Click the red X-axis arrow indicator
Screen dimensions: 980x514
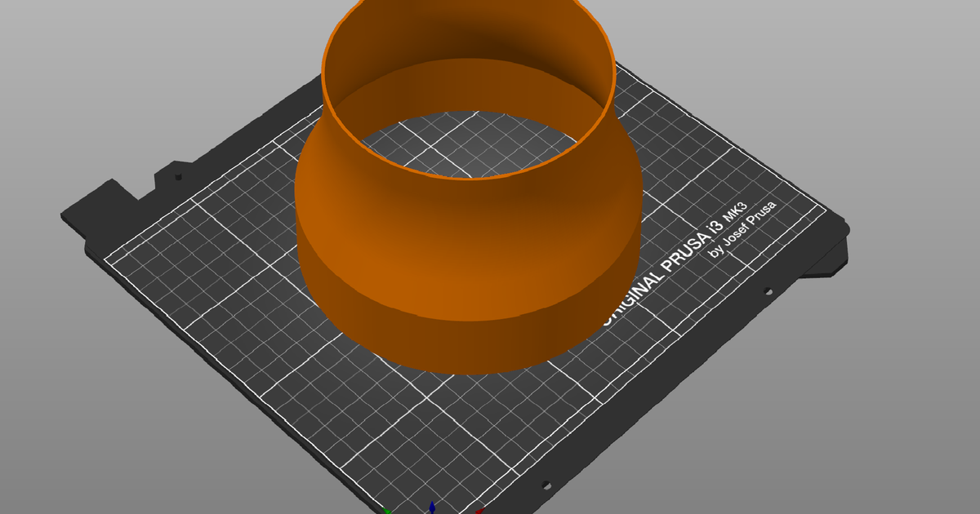tap(480, 511)
